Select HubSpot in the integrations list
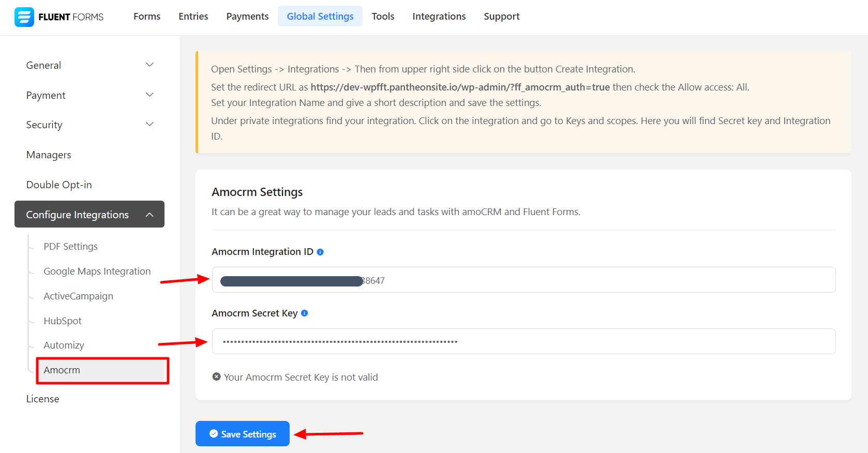The image size is (868, 453). click(x=63, y=321)
